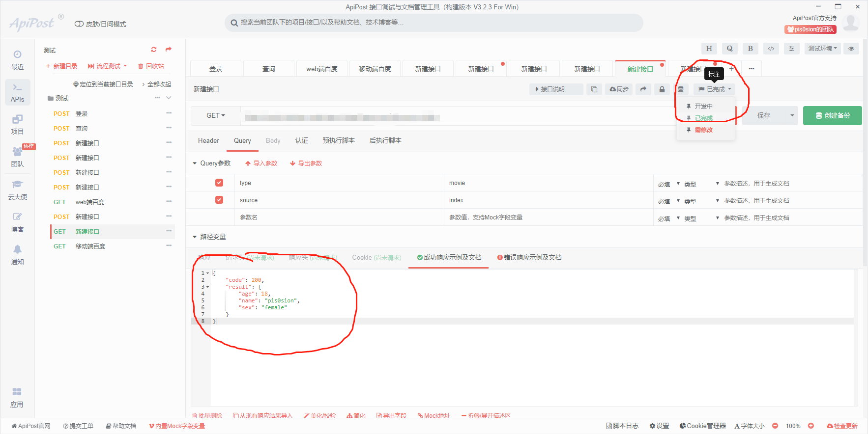Open the 项目 project sidebar section
This screenshot has width=868, height=434.
pos(18,125)
